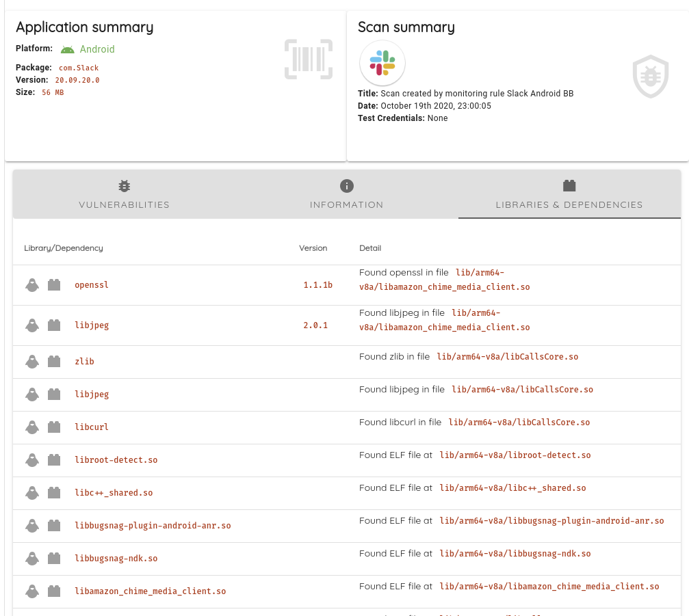The image size is (689, 616).
Task: Click the penguin icon in libbugsnag-plugin-android-anr.so row
Action: (x=32, y=526)
